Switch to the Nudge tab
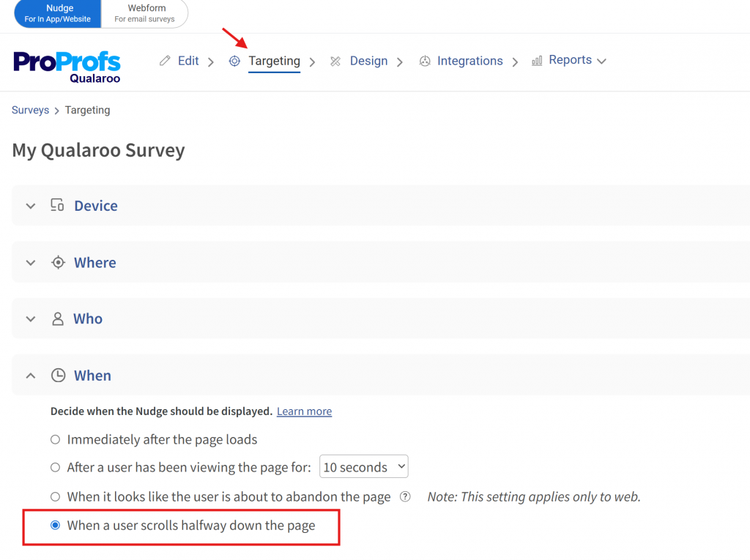 (58, 13)
